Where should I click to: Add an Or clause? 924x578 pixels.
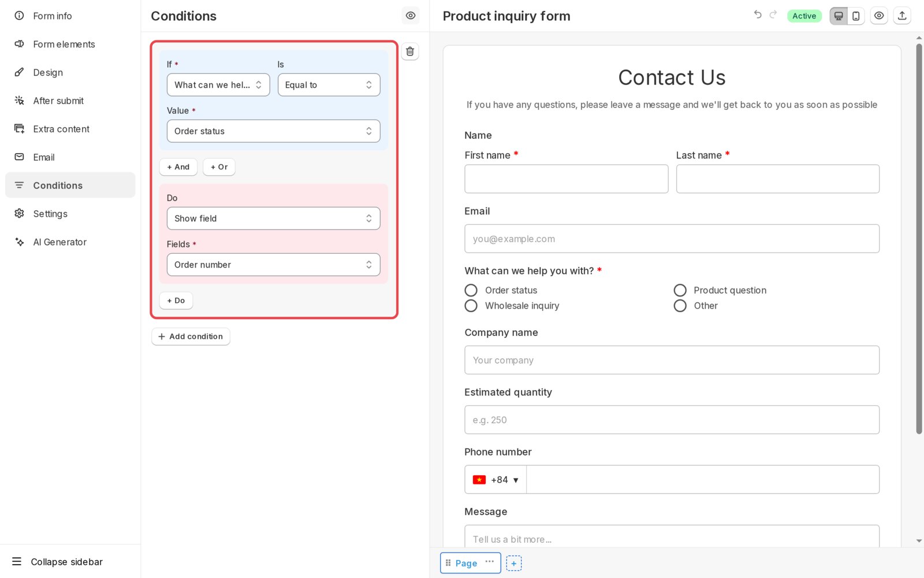tap(219, 167)
